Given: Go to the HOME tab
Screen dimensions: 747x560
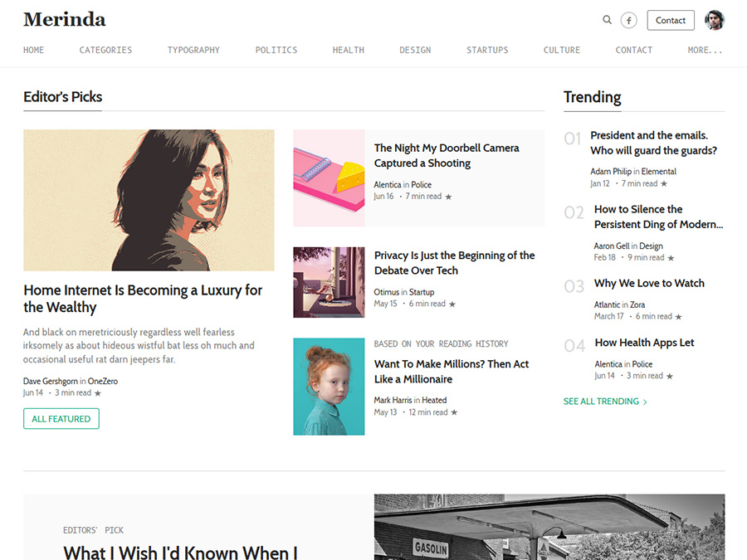Looking at the screenshot, I should coord(33,50).
